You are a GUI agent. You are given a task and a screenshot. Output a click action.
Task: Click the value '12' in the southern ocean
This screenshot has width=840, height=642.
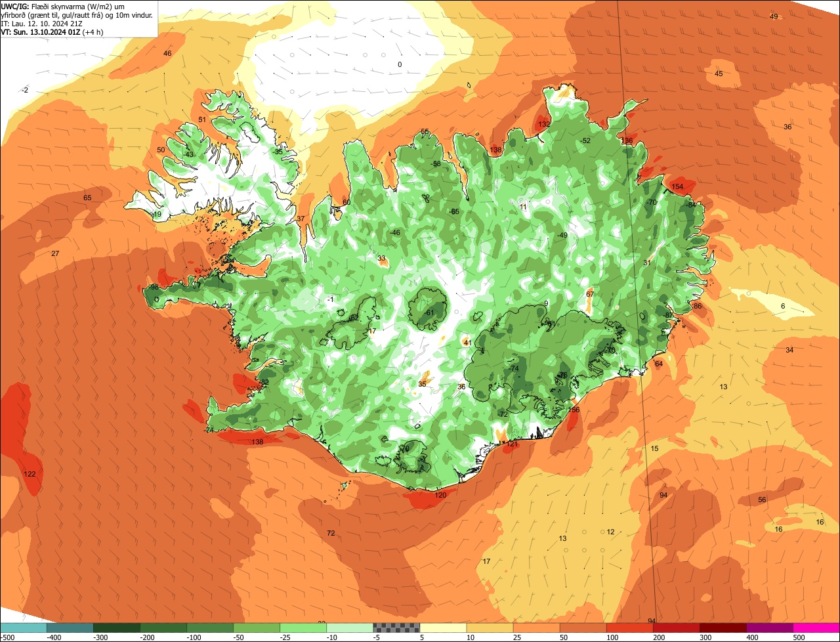pyautogui.click(x=610, y=532)
